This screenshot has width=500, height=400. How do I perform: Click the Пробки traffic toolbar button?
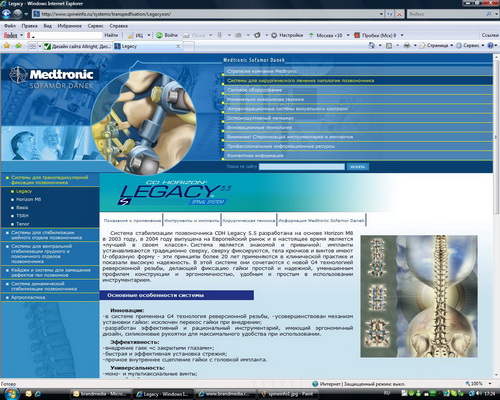(375, 35)
